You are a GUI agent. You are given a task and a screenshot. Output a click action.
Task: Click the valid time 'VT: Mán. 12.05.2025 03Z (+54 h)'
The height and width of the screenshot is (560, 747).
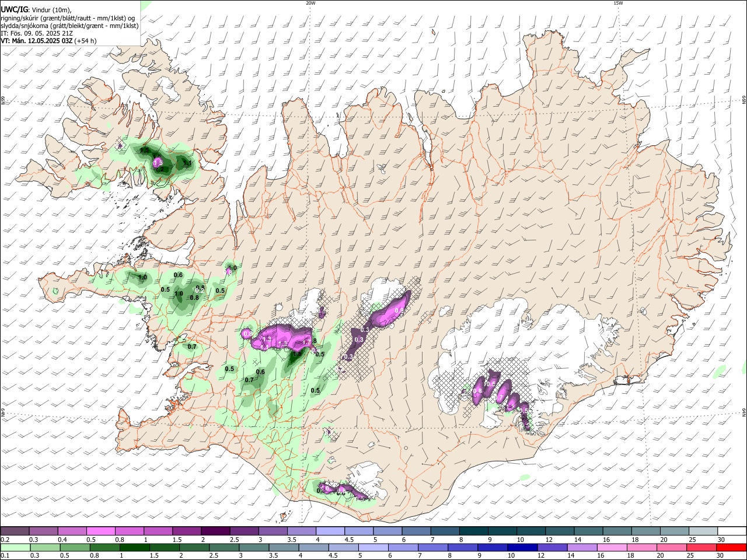[48, 41]
